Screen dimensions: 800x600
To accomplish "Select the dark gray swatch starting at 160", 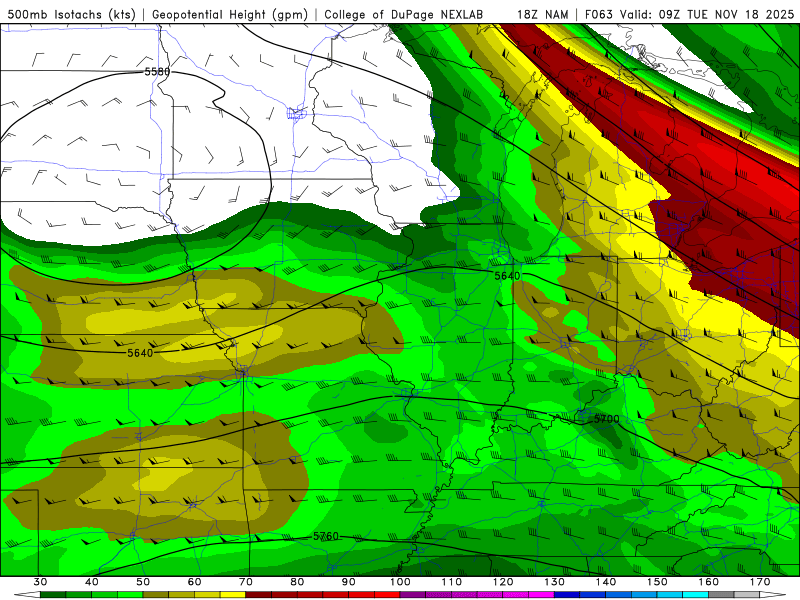I will pyautogui.click(x=722, y=595).
